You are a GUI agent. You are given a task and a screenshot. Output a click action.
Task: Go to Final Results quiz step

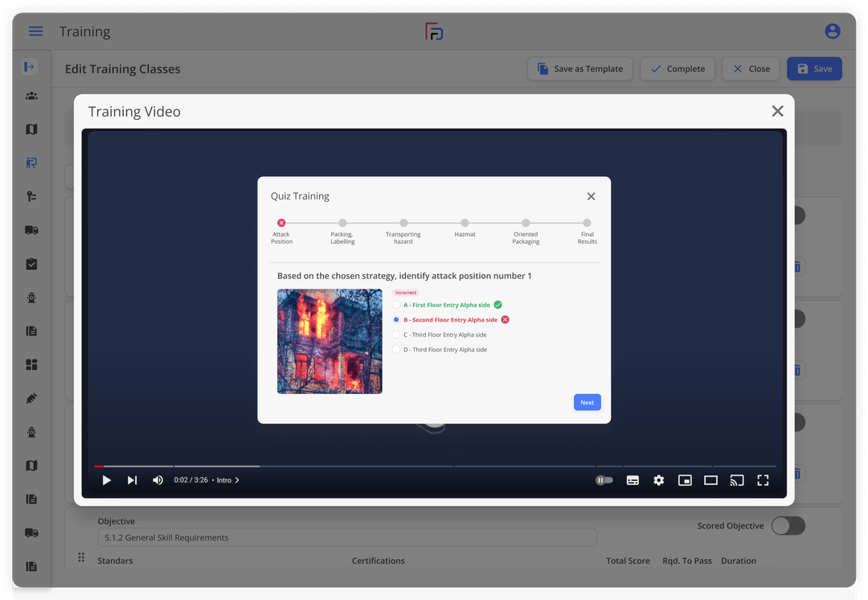click(x=587, y=223)
